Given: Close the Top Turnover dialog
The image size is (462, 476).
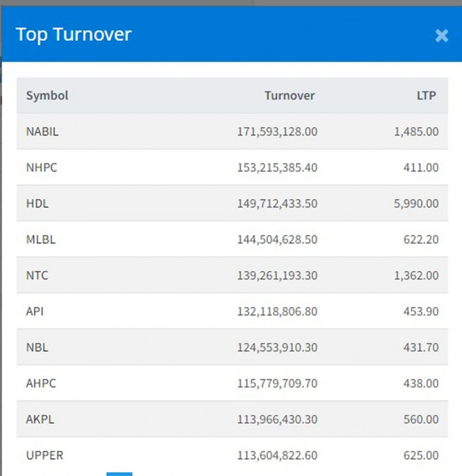Looking at the screenshot, I should point(442,36).
